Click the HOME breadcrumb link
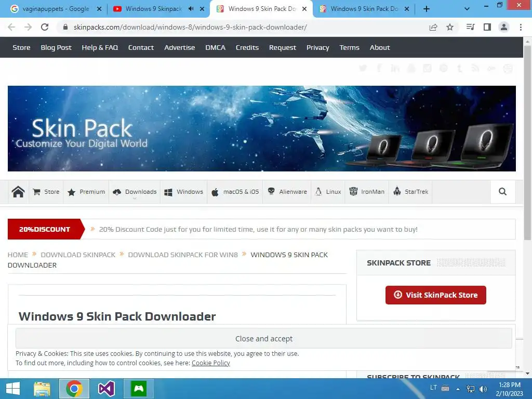 tap(18, 255)
